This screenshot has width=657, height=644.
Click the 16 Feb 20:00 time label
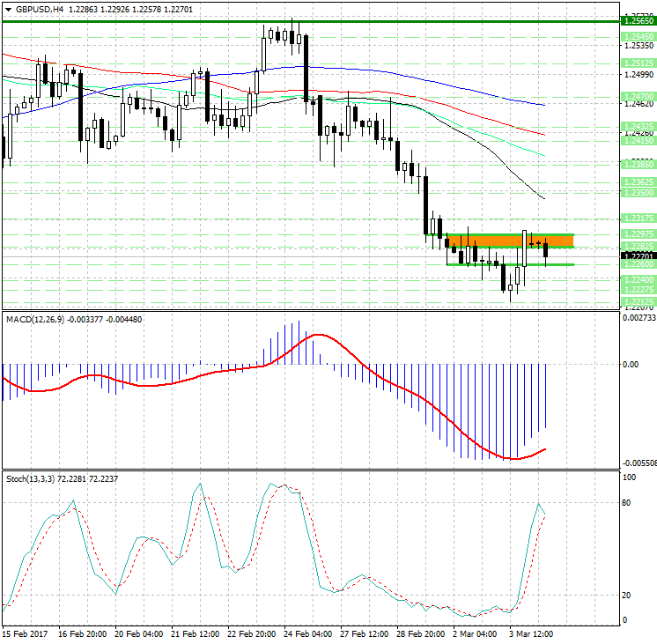(x=82, y=633)
